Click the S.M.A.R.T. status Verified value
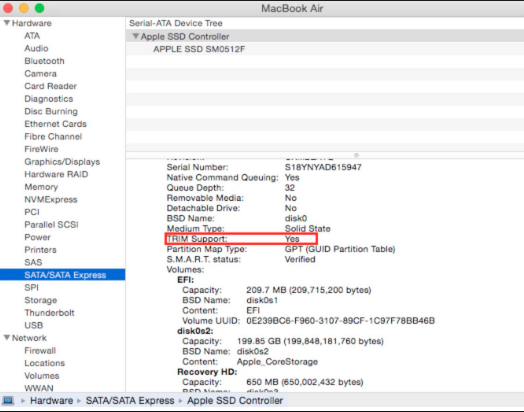This screenshot has width=524, height=412. click(300, 259)
